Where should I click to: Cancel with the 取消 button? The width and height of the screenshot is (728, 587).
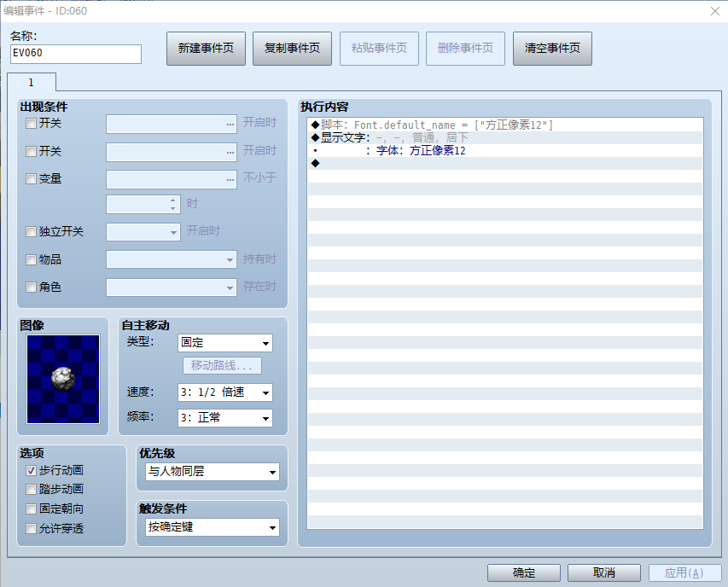click(x=604, y=572)
